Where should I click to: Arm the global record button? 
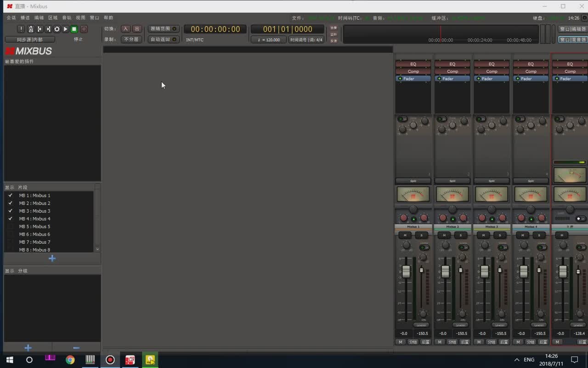(84, 29)
